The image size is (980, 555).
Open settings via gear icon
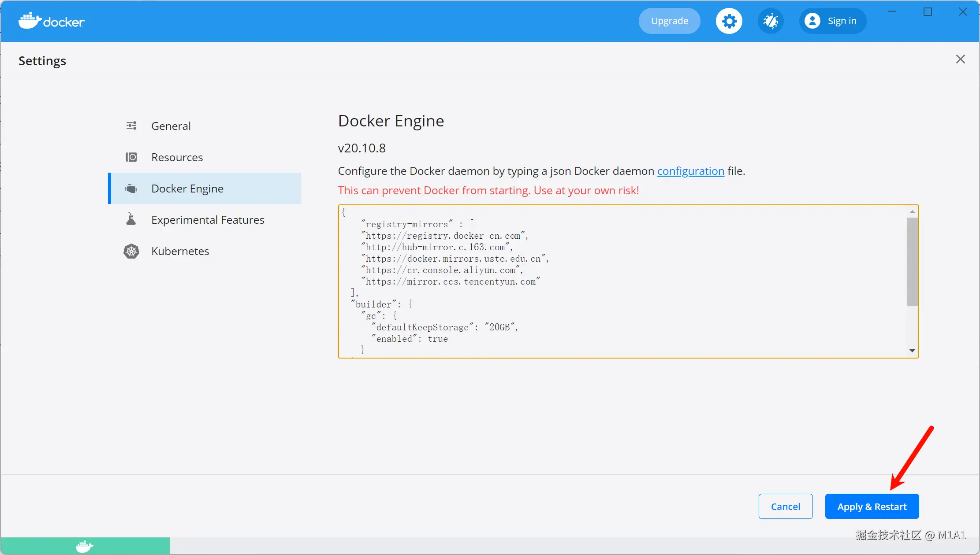[x=729, y=21]
